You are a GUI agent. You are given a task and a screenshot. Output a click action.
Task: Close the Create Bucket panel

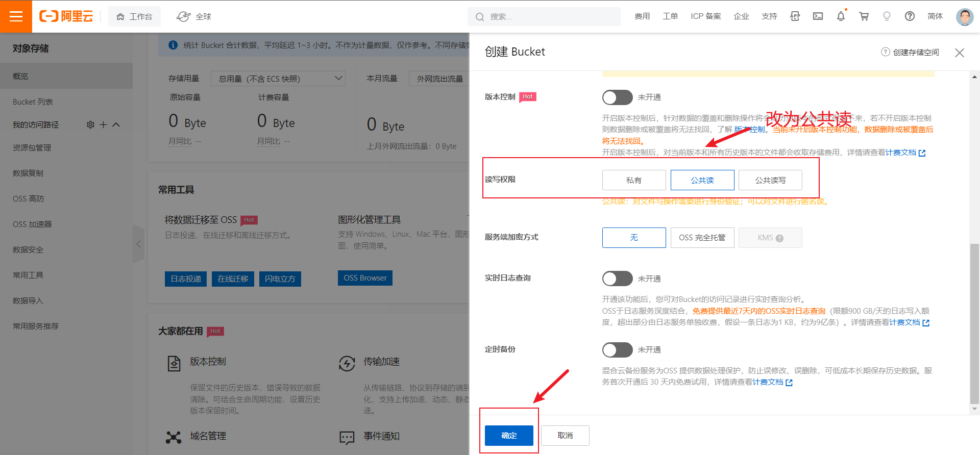tap(960, 53)
